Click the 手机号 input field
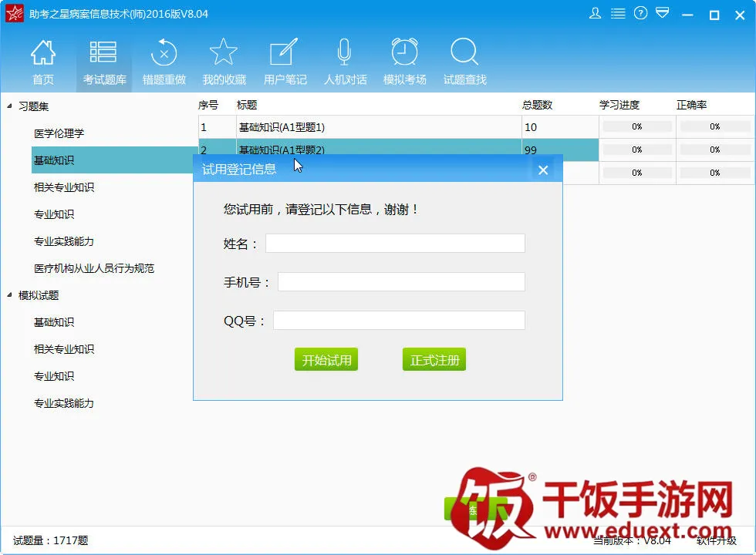Image resolution: width=756 pixels, height=555 pixels. tap(401, 282)
